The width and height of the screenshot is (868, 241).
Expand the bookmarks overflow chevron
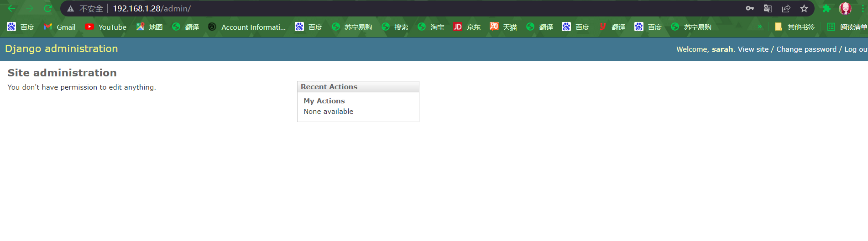click(x=760, y=27)
